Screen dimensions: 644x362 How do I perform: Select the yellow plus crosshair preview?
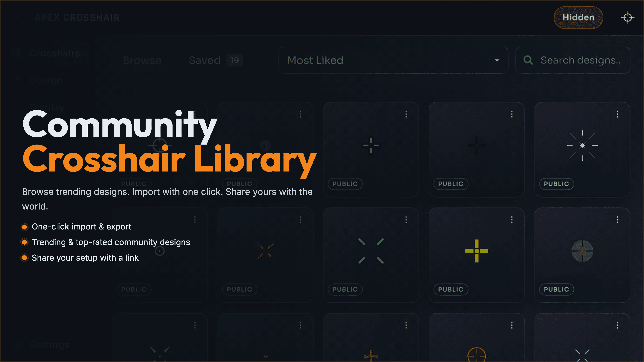point(476,251)
